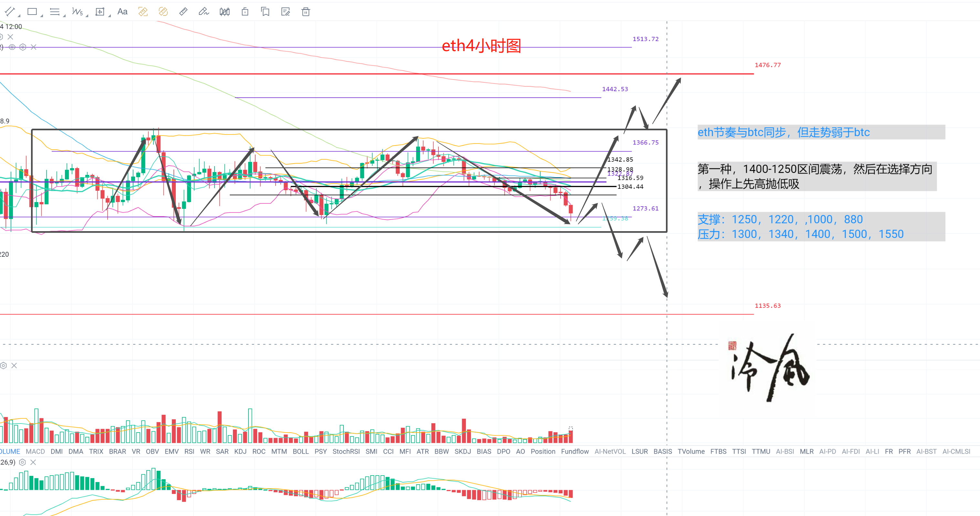Select the rectangle shape tool
Screen dimensions: 980x516
(32, 12)
